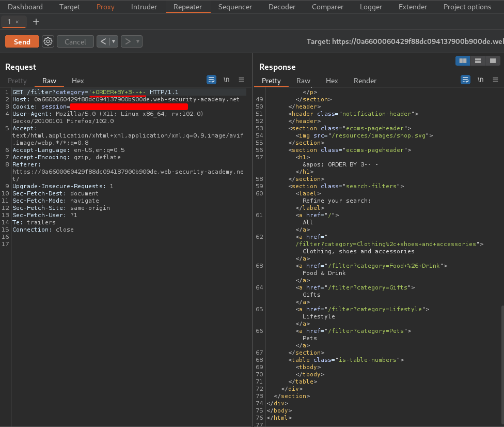Click the Response panel vertical scrollbar
The width and height of the screenshot is (504, 427).
(x=502, y=366)
